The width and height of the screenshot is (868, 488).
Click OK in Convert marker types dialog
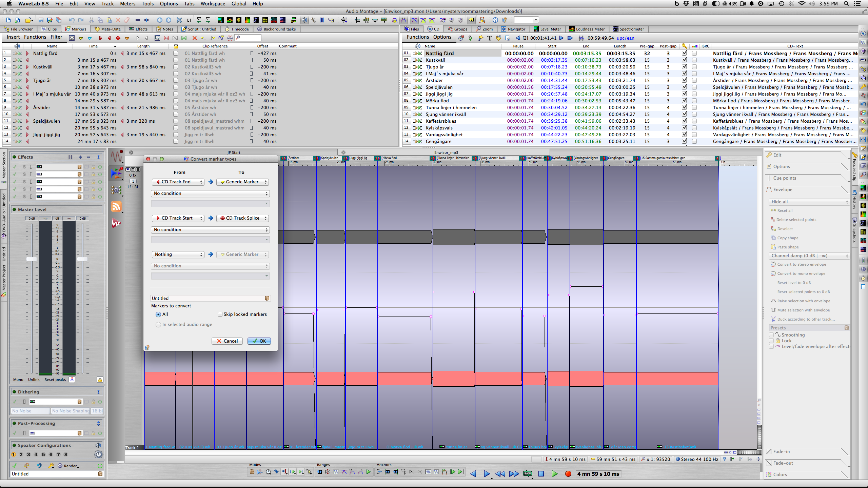pos(259,341)
